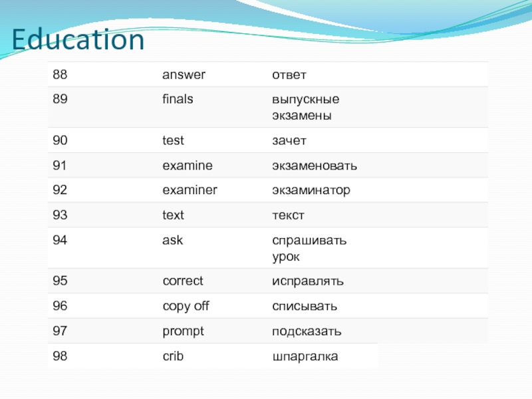Image resolution: width=532 pixels, height=399 pixels.
Task: Click the phrase 'copy off'
Action: 186,307
